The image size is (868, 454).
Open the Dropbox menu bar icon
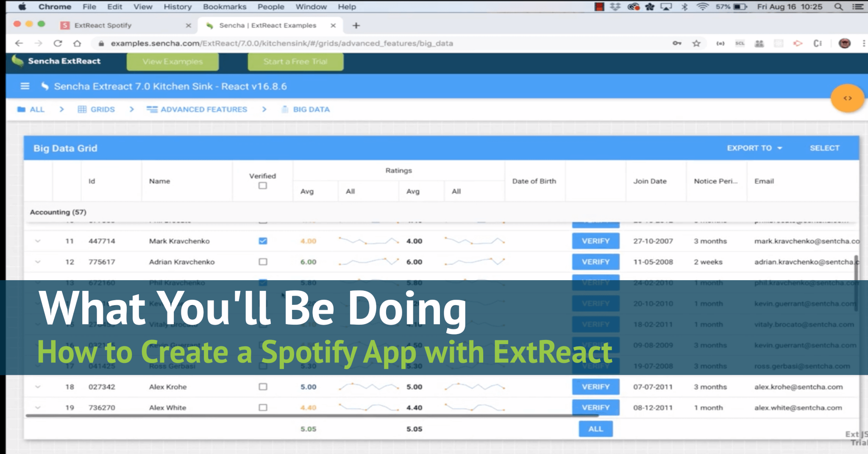pos(615,7)
